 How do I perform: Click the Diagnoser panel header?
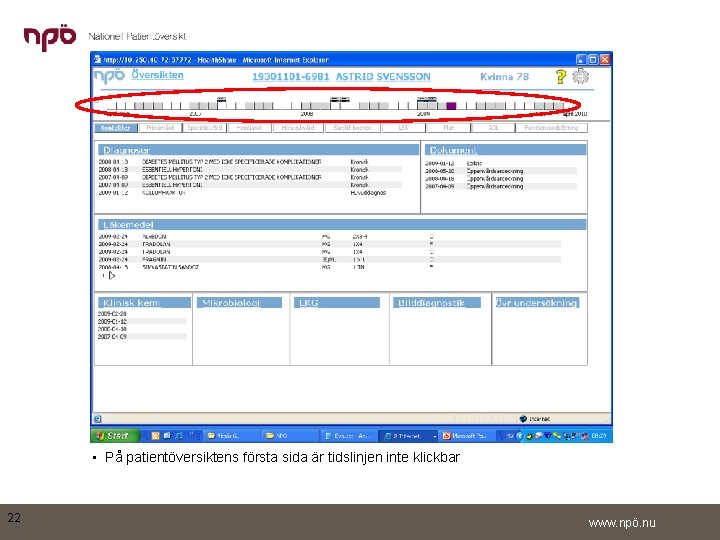click(x=258, y=150)
